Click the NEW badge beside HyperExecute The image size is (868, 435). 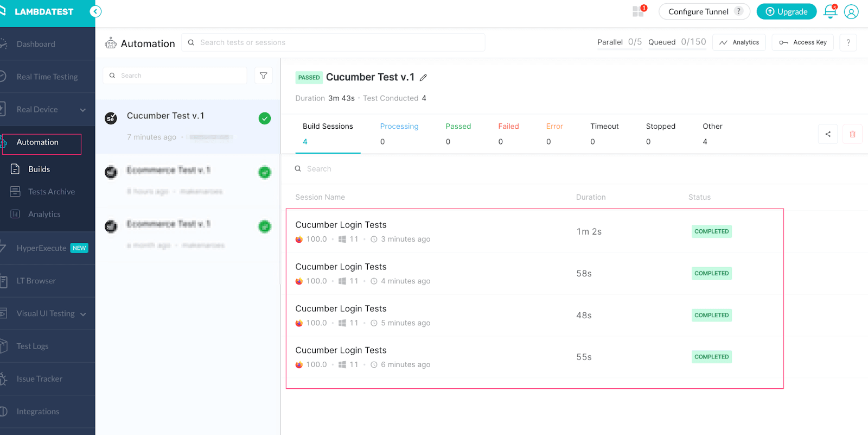point(79,248)
